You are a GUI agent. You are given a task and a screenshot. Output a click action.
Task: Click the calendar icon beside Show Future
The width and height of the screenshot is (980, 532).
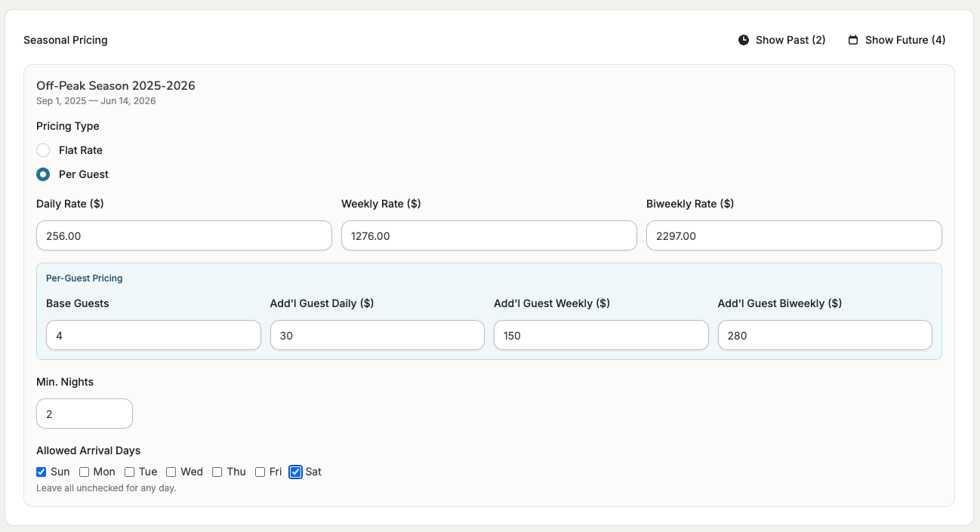point(853,40)
